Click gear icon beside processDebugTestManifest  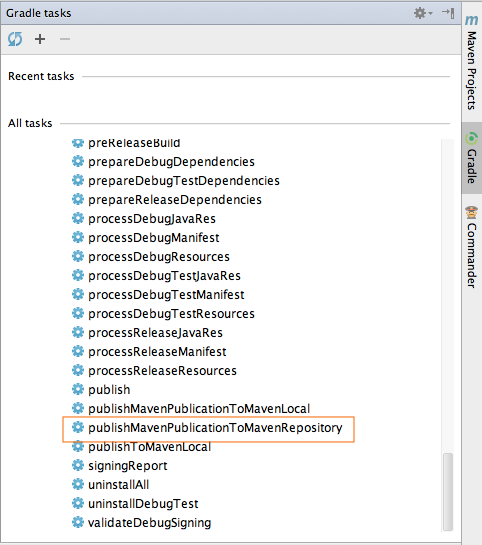click(x=78, y=294)
